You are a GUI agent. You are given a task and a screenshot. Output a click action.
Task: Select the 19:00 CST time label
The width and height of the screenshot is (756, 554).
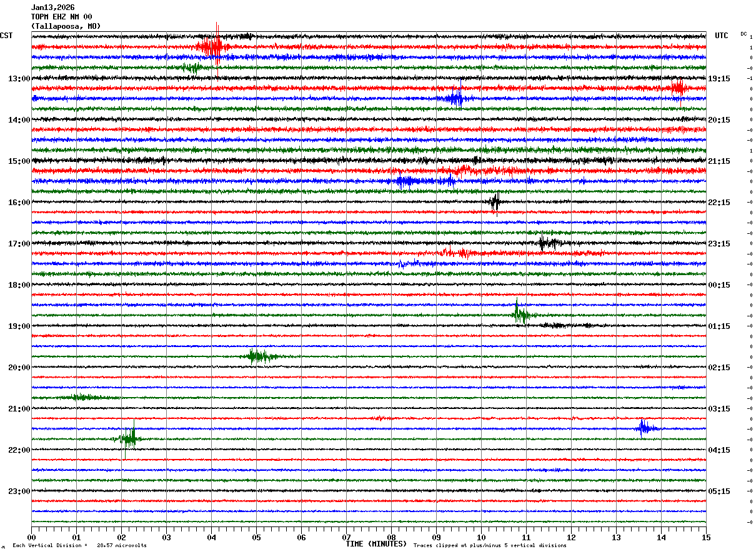[19, 326]
